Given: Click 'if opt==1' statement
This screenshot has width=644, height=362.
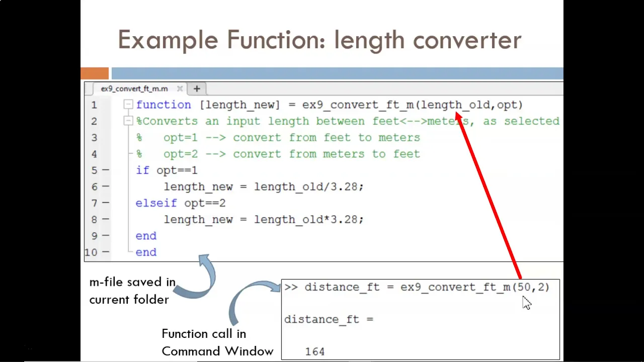Looking at the screenshot, I should pos(167,170).
